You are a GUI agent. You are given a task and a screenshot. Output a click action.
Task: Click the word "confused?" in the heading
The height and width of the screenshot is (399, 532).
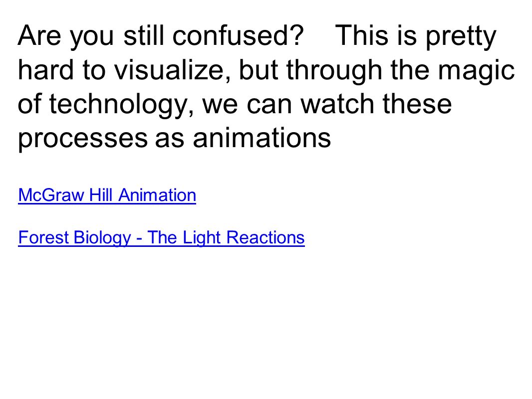click(238, 35)
